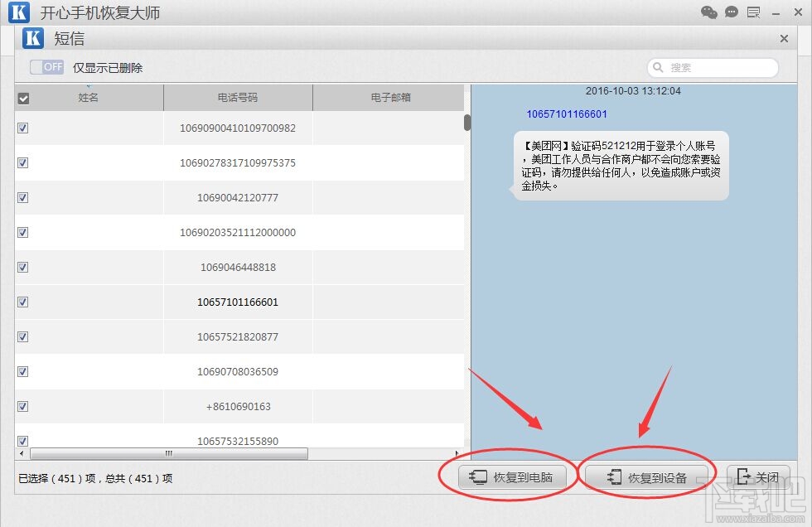Click the WeChat icon in the title bar
812x527 pixels.
point(709,12)
